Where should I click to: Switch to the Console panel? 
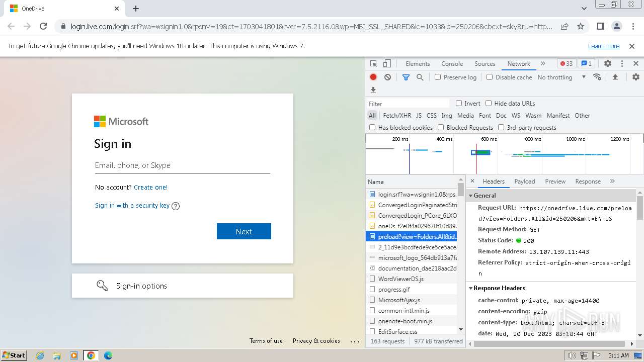tap(452, 64)
